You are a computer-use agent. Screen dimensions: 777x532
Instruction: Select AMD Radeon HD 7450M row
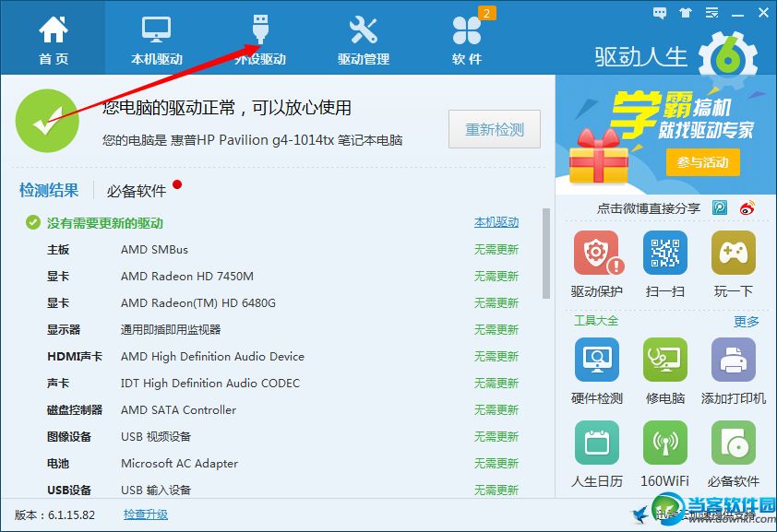coord(282,277)
